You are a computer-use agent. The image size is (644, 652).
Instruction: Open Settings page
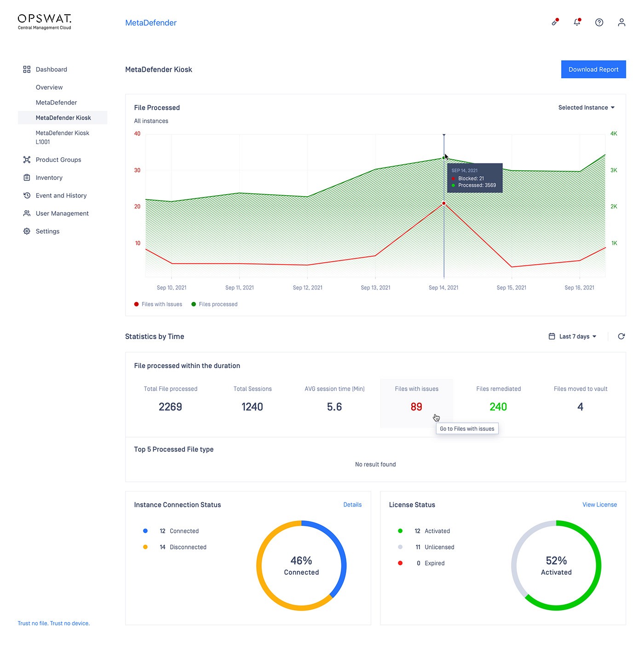48,231
